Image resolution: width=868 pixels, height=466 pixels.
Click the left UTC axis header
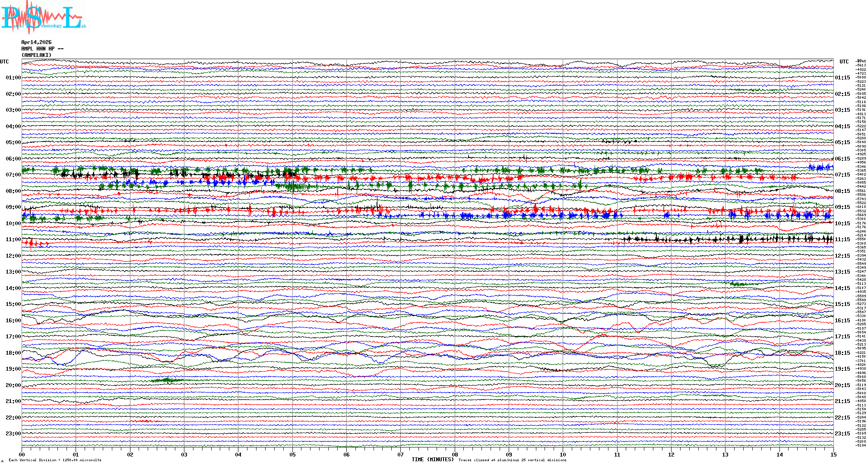[4, 62]
